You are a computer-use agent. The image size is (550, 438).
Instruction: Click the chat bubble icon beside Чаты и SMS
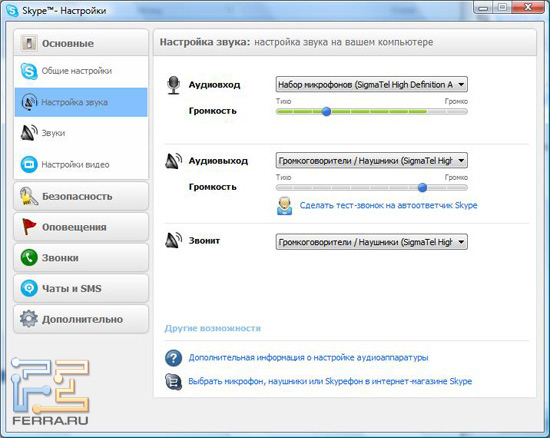point(29,288)
